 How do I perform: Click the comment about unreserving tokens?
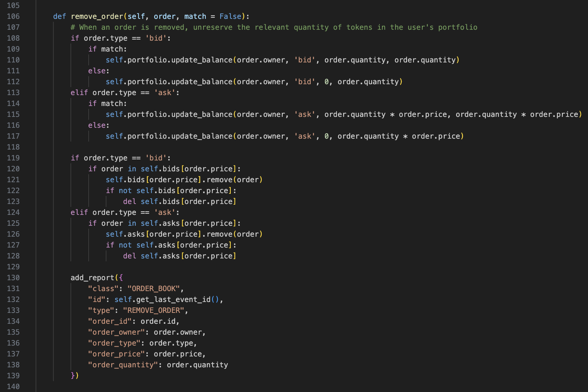274,27
